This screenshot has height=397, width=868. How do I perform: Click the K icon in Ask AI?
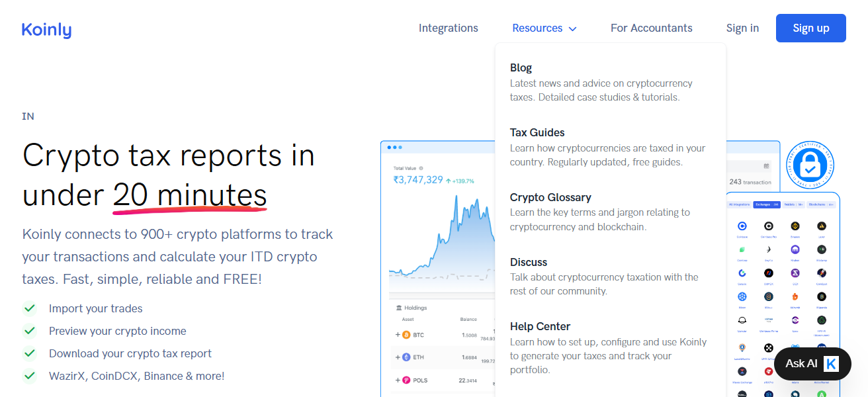831,363
